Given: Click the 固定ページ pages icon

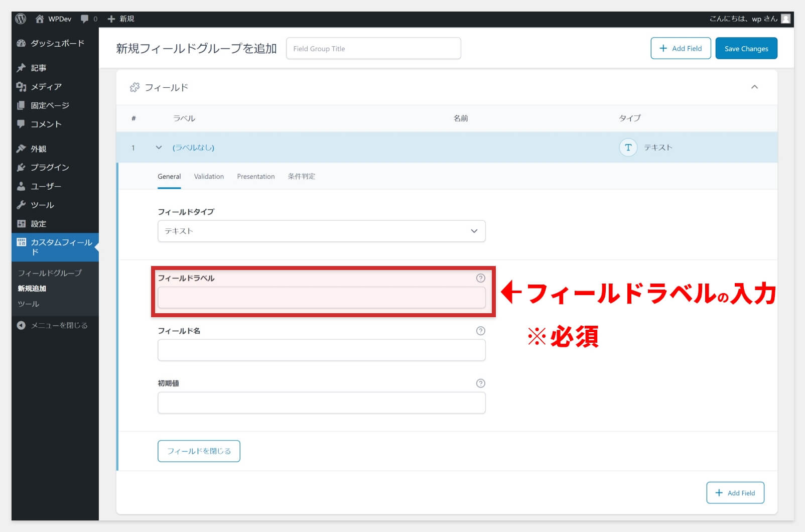Looking at the screenshot, I should pos(21,105).
